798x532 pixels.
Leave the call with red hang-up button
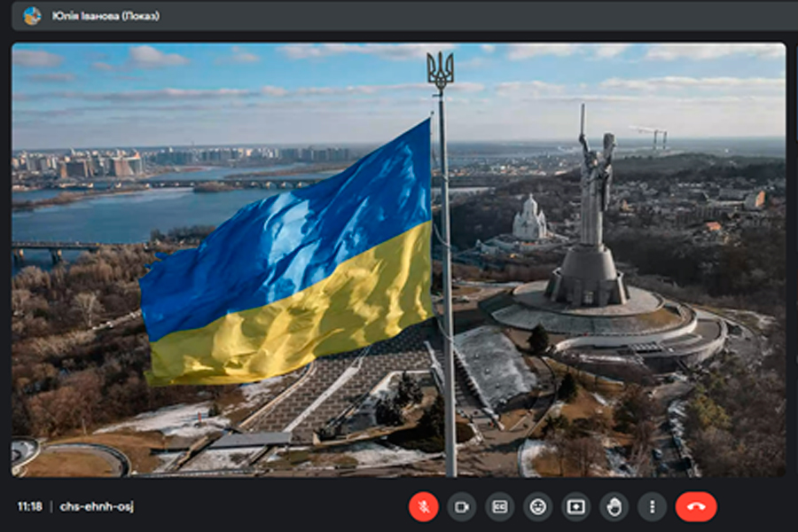coord(696,506)
